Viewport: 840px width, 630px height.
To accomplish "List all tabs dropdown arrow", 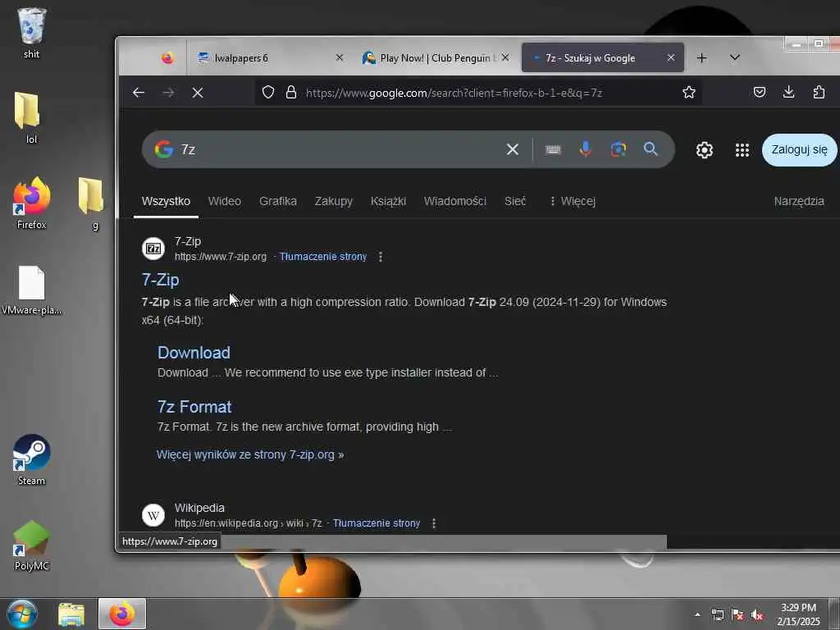I will coord(735,57).
